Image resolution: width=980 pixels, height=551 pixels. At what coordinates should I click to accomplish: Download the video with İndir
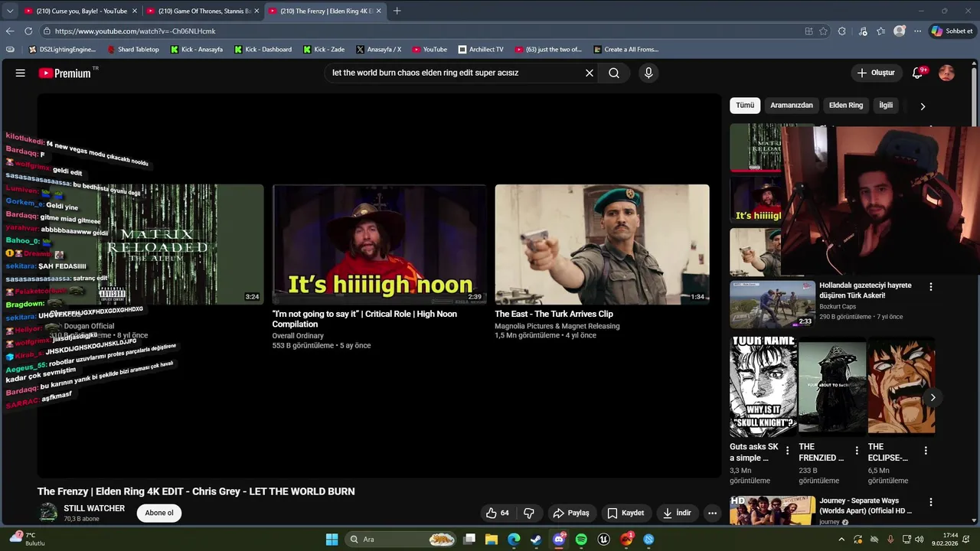click(x=678, y=513)
